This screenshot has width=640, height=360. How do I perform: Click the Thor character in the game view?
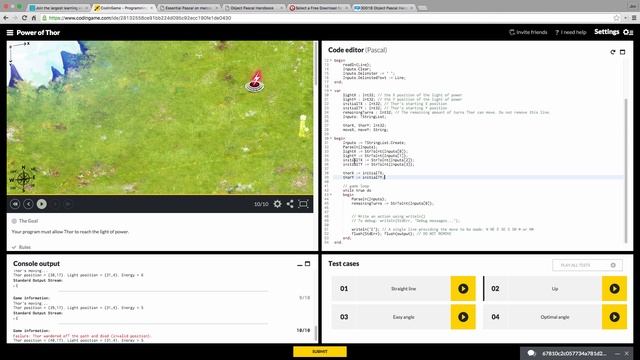click(303, 126)
